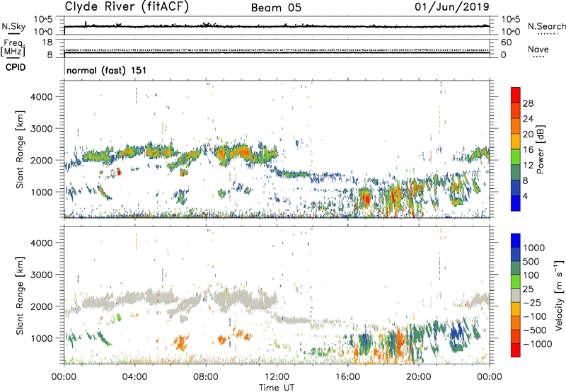Click the 'Power [dB]' colorbar title

pos(540,149)
